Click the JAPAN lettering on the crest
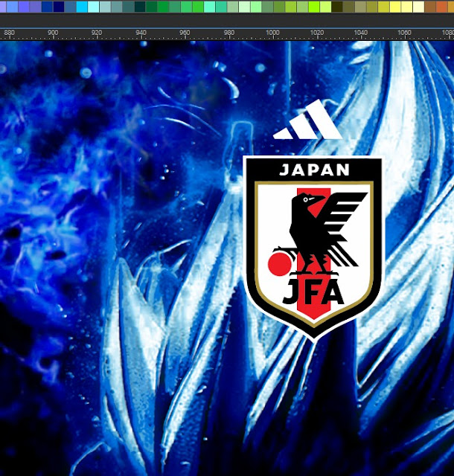 click(x=314, y=170)
